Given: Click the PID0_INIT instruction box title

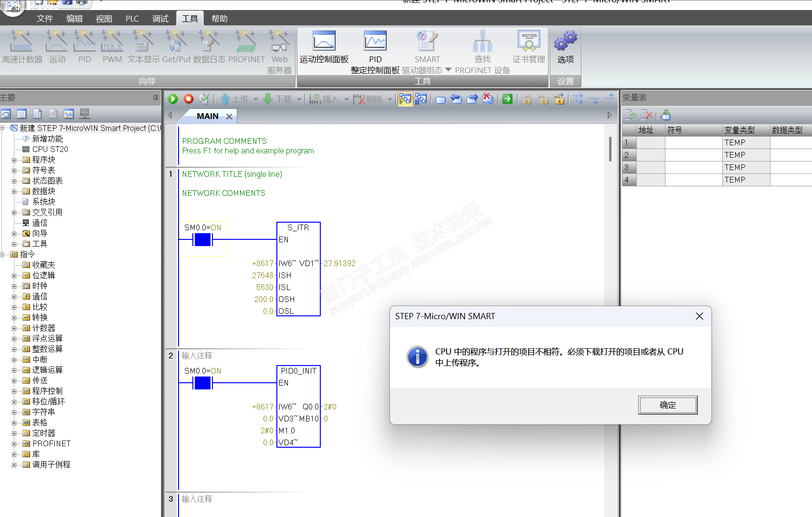Looking at the screenshot, I should [x=299, y=371].
